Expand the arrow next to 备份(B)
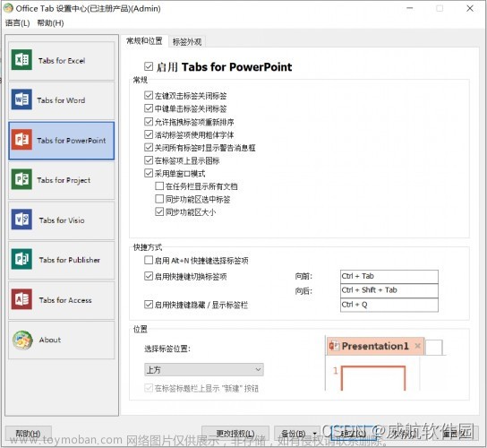The height and width of the screenshot is (448, 487). (314, 434)
